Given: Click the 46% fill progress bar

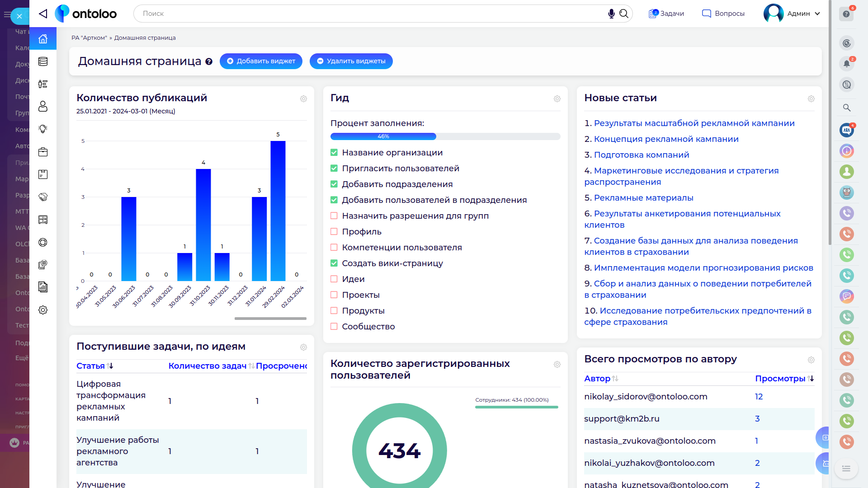Looking at the screenshot, I should coord(445,136).
